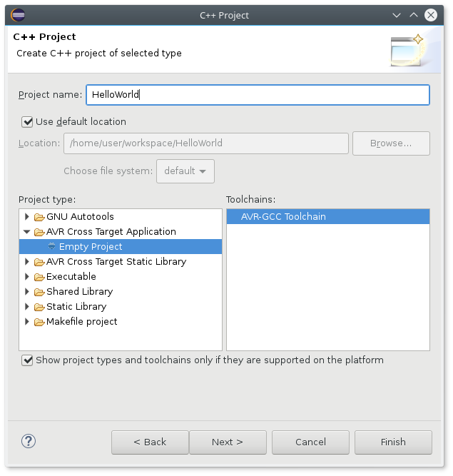Select Shared Library project type label
The width and height of the screenshot is (453, 476).
[x=79, y=291]
